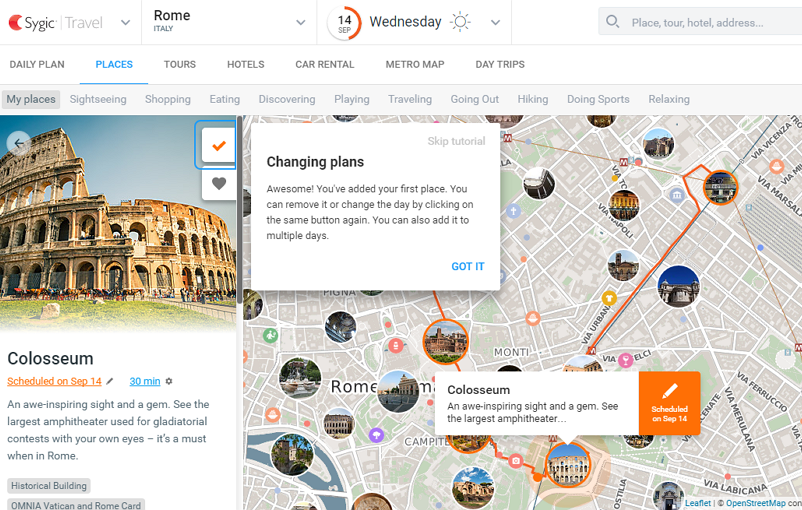Click the sunny weather icon
This screenshot has width=802, height=510.
pos(460,22)
